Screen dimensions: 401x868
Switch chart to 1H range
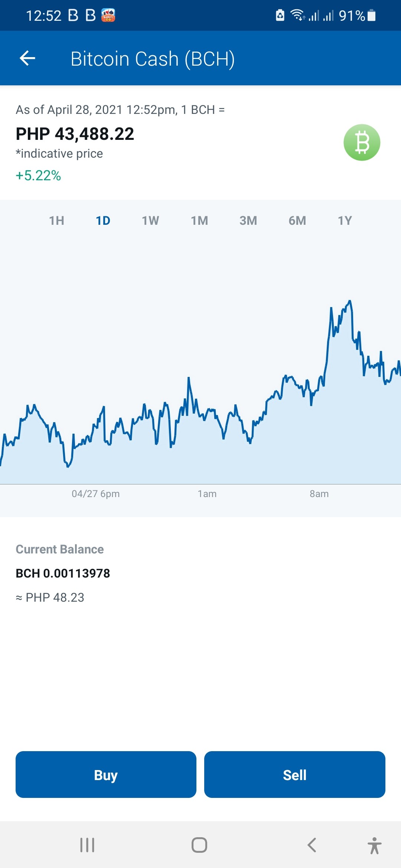click(x=57, y=221)
